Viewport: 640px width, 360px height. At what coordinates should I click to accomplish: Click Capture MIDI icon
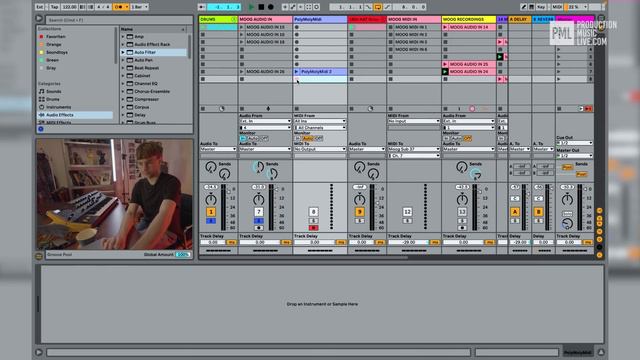309,7
